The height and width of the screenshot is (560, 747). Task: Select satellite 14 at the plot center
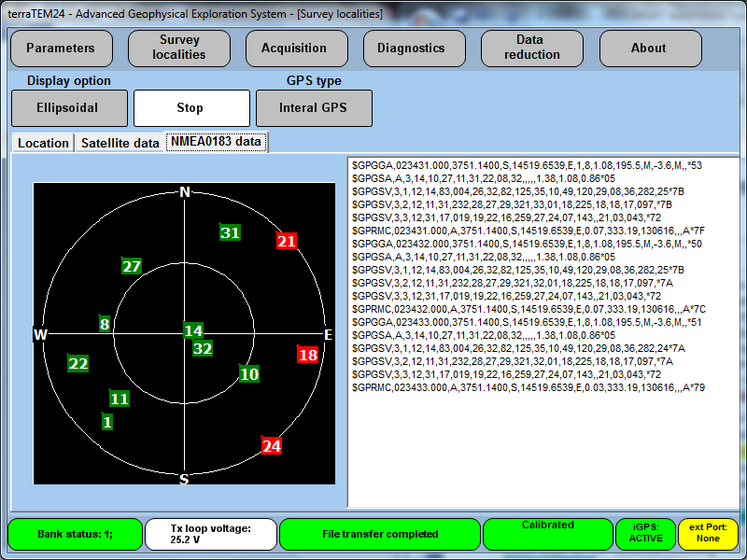click(193, 330)
